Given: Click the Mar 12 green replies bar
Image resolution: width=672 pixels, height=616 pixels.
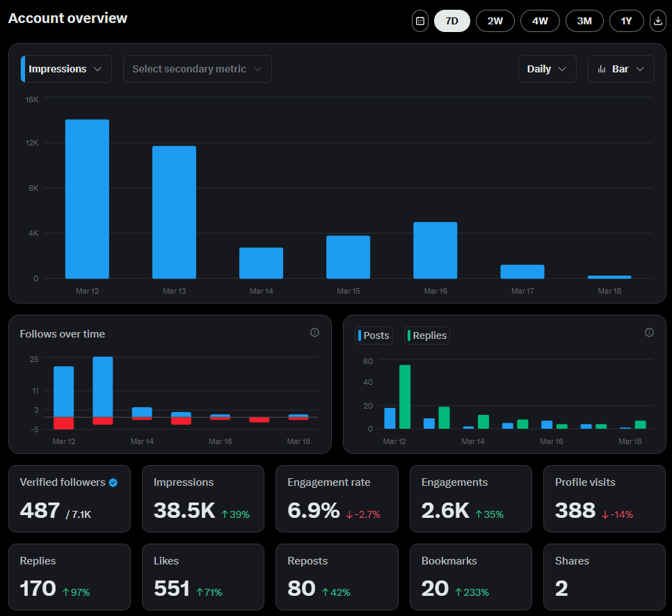Looking at the screenshot, I should (x=405, y=397).
